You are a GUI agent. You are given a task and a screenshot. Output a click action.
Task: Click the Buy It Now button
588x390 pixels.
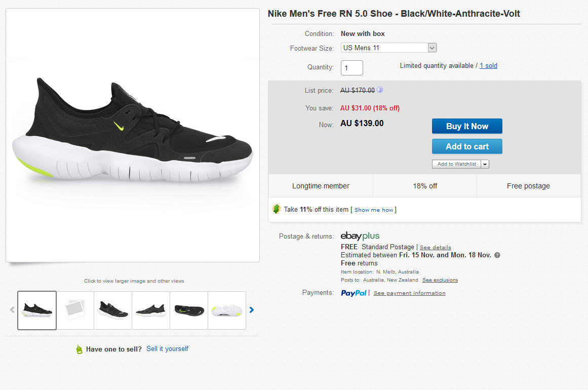(x=467, y=127)
